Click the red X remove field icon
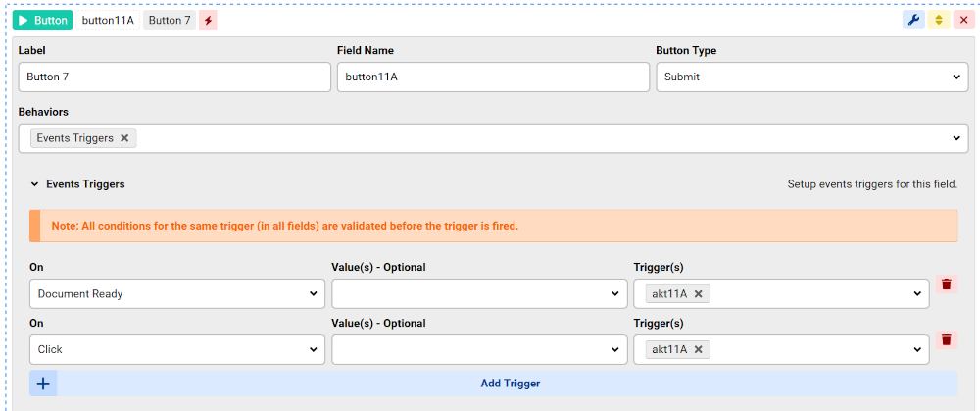 pyautogui.click(x=962, y=20)
